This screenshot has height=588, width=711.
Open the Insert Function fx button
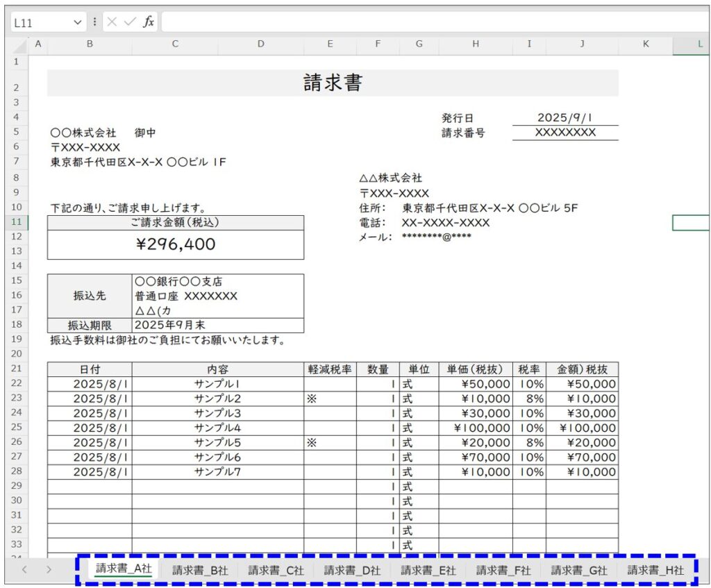click(x=149, y=22)
